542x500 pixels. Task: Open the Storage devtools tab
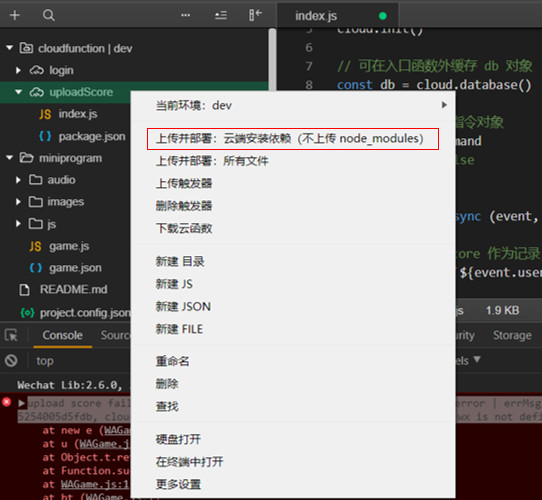[x=512, y=335]
